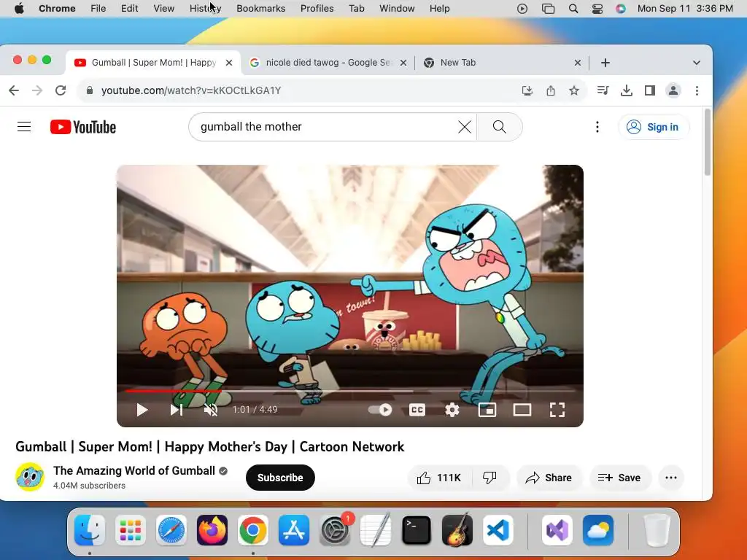Switch to the nicole died tawog Google tab

tap(328, 63)
